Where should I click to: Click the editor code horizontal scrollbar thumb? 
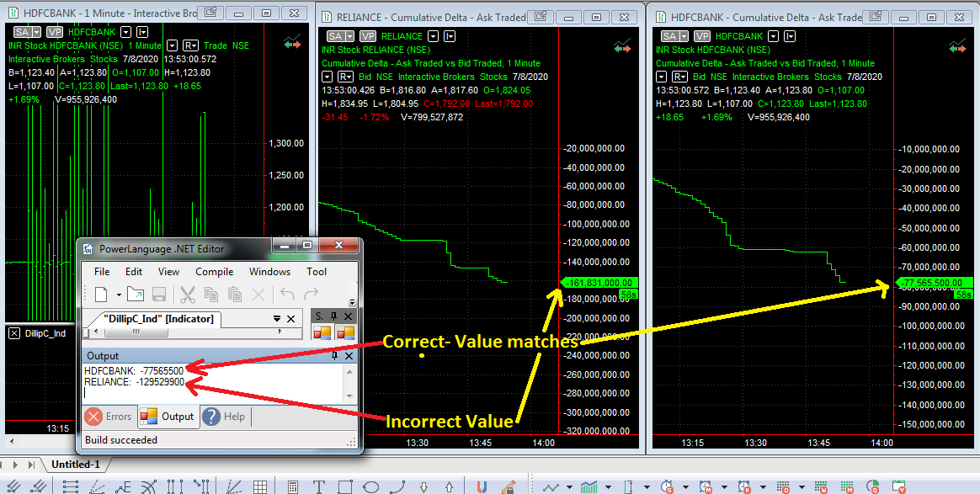pos(136,332)
